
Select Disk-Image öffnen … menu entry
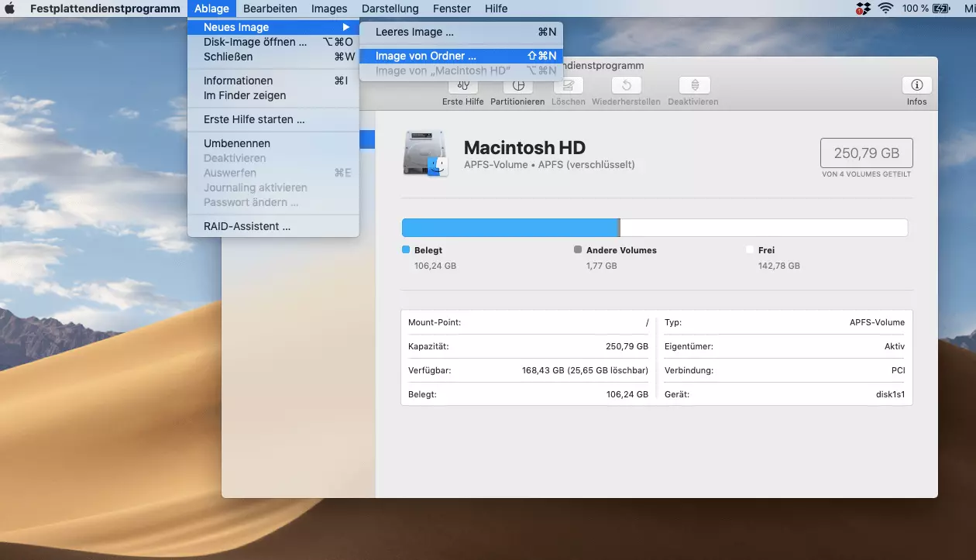[273, 42]
